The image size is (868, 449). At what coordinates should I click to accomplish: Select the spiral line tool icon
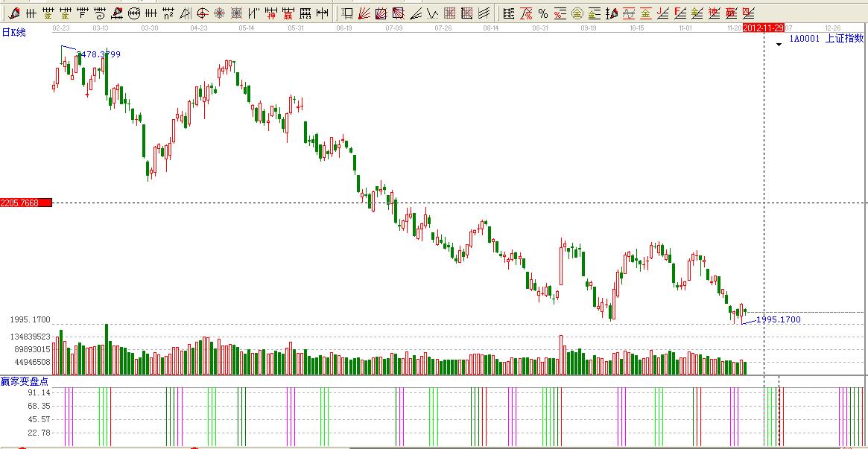click(100, 13)
